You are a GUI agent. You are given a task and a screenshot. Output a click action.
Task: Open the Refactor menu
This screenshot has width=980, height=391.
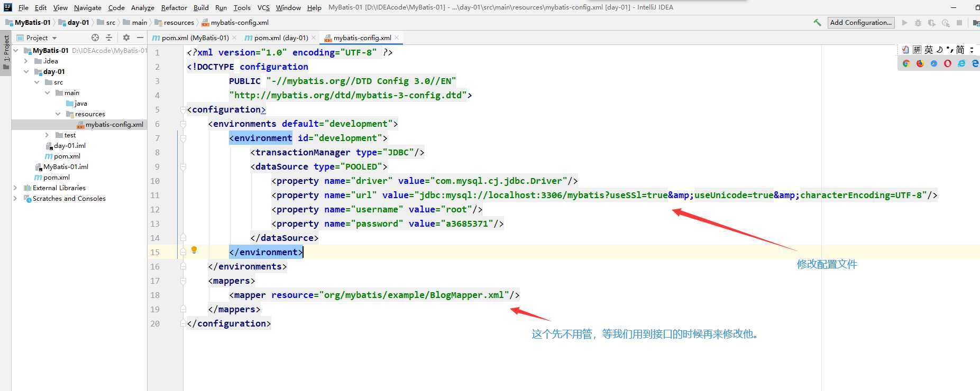tap(174, 7)
